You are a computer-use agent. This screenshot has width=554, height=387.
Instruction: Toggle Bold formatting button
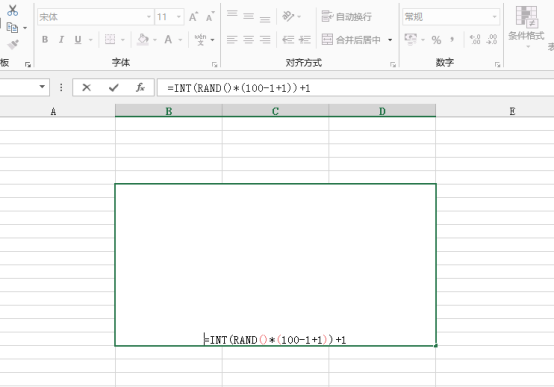tap(45, 39)
